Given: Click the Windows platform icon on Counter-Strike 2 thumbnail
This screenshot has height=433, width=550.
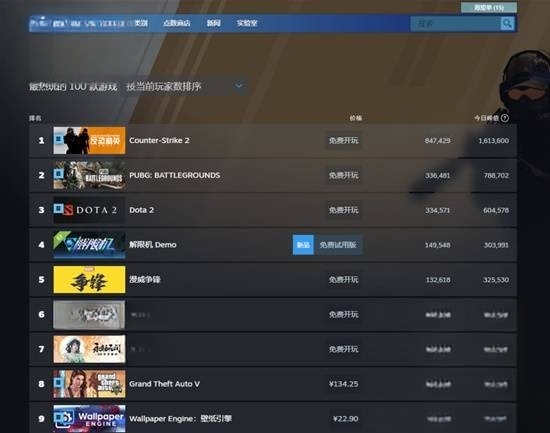Looking at the screenshot, I should [x=59, y=139].
